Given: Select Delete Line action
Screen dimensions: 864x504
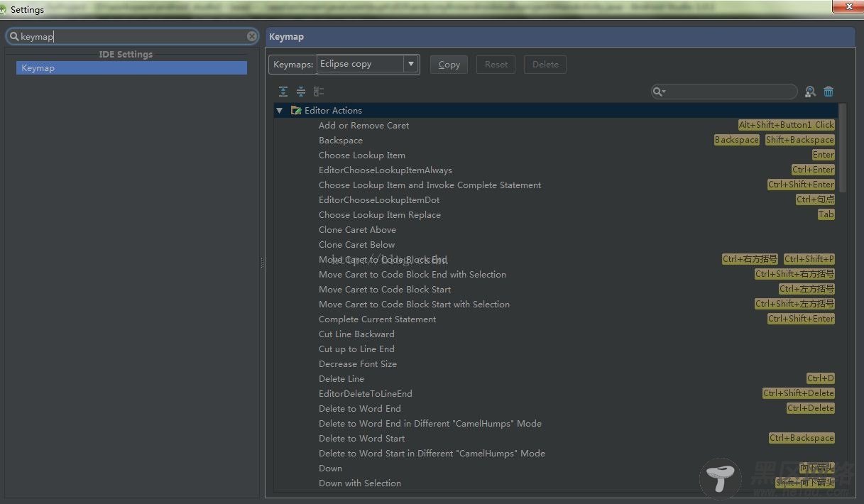Looking at the screenshot, I should coord(341,379).
